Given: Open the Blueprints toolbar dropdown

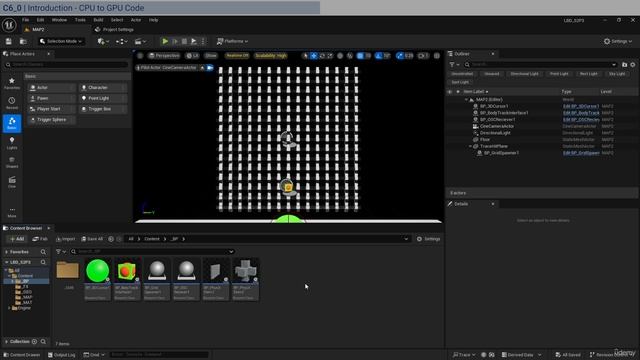Looking at the screenshot, I should click(122, 41).
